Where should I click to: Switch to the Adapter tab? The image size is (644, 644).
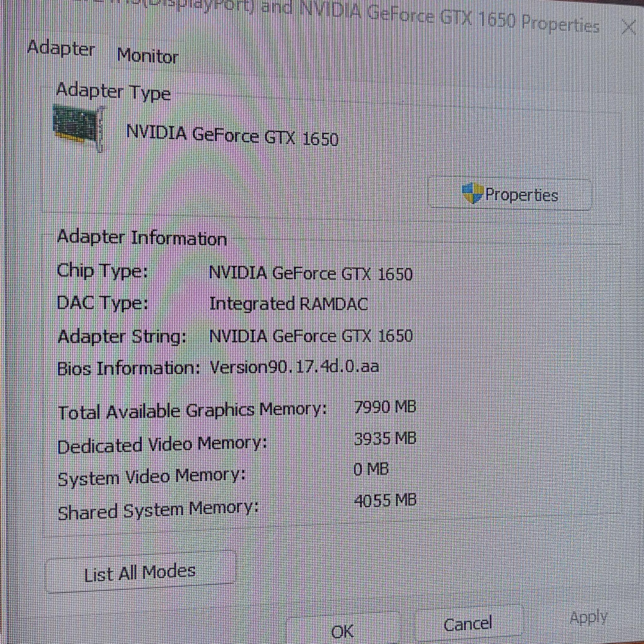(61, 48)
